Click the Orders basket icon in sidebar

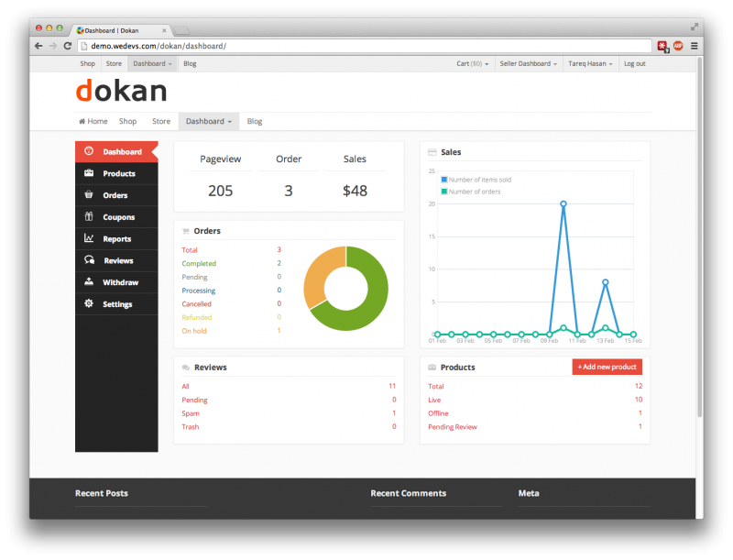89,195
